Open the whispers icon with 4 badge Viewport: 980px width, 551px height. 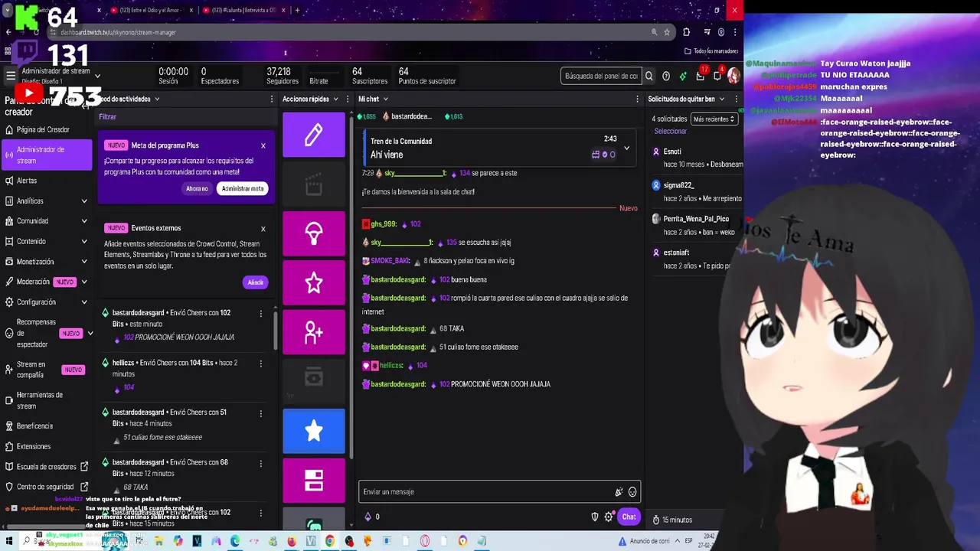[x=717, y=76]
